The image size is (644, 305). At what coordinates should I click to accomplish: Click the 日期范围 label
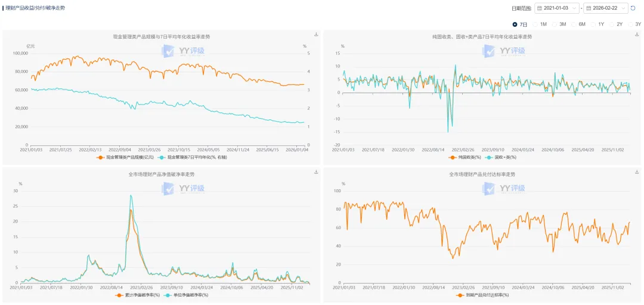522,8
